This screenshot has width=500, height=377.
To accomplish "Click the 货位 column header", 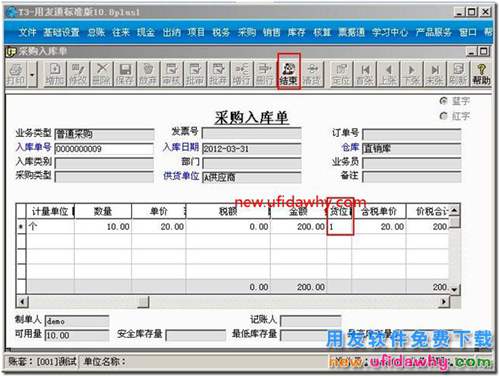I will point(339,211).
